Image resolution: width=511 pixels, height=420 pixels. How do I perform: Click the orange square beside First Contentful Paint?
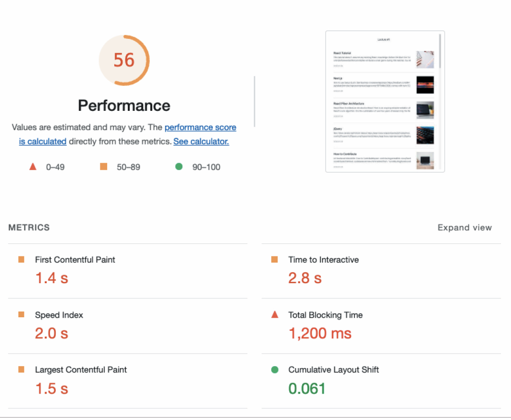21,259
